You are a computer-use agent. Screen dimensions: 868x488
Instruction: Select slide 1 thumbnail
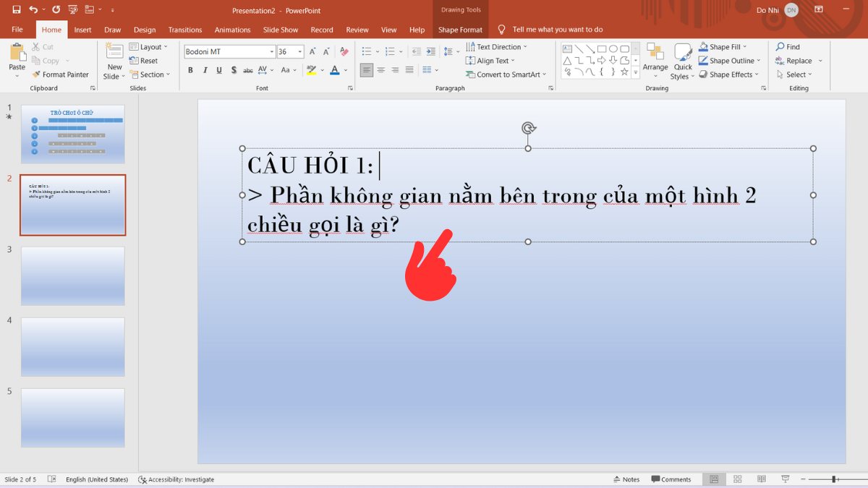pyautogui.click(x=72, y=134)
